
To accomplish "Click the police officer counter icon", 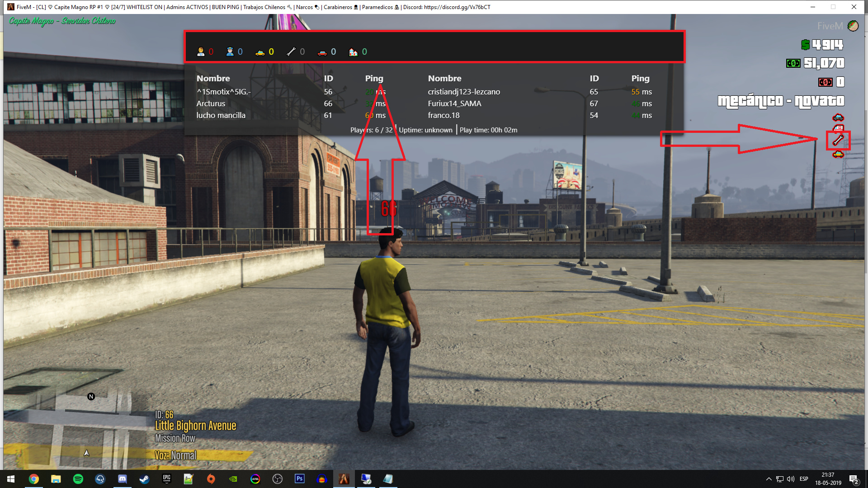I will [x=230, y=52].
